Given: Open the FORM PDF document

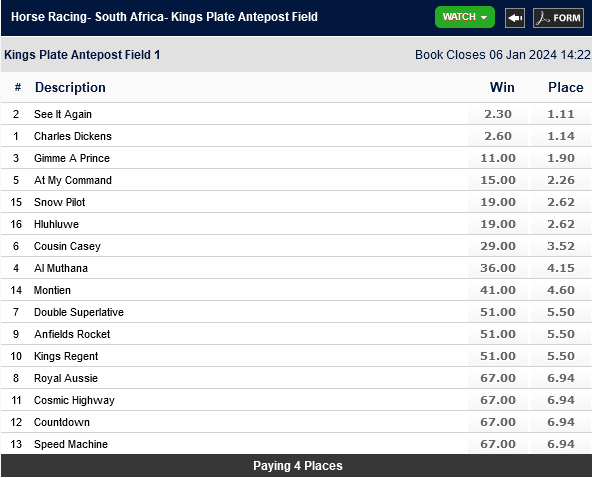Looking at the screenshot, I should pyautogui.click(x=558, y=18).
